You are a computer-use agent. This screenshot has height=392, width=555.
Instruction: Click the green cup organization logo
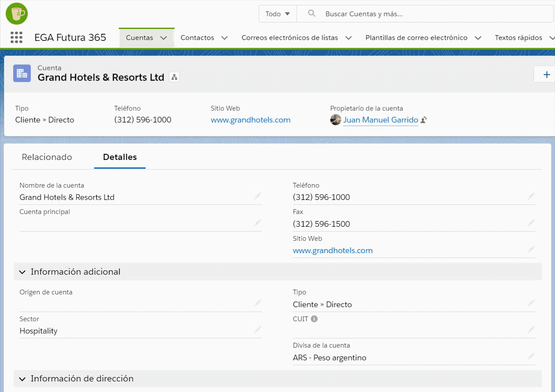[x=17, y=14]
